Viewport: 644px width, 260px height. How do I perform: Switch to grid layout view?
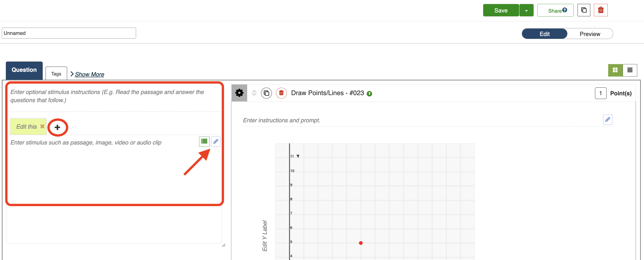(615, 70)
